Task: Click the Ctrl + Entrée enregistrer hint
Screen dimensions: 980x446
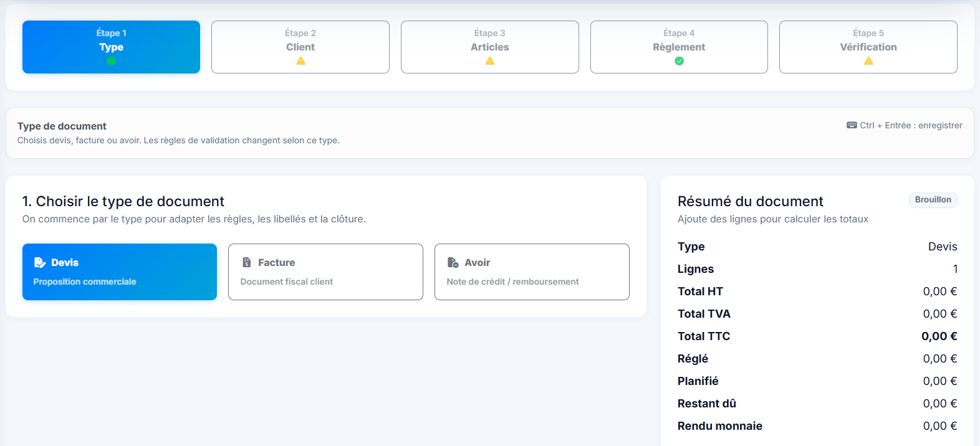Action: click(x=905, y=125)
